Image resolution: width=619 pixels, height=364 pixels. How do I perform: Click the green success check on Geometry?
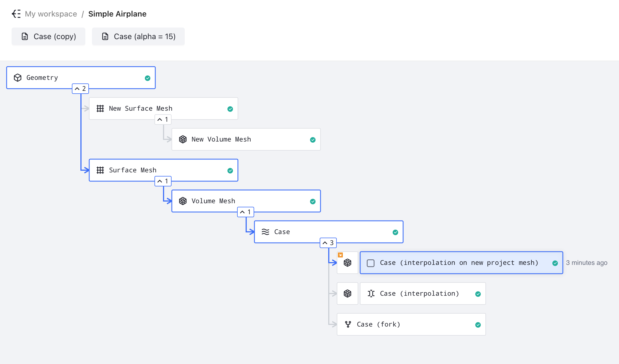pyautogui.click(x=148, y=78)
